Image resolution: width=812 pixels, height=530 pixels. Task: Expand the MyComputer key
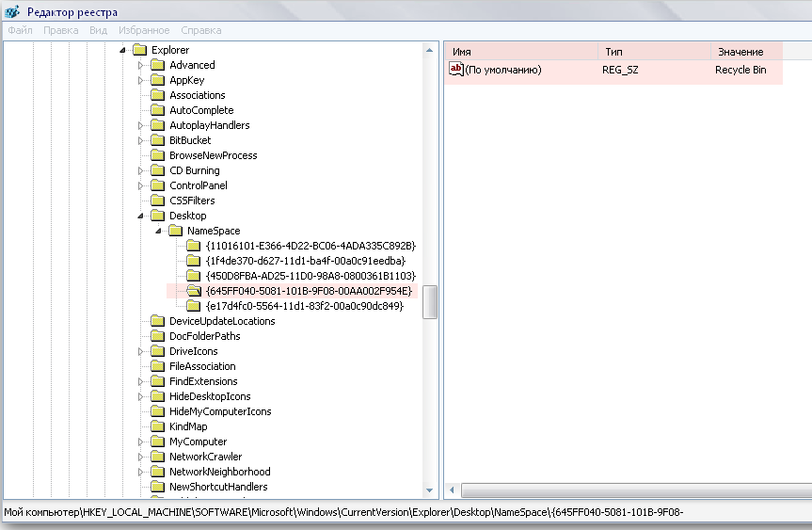pyautogui.click(x=140, y=442)
